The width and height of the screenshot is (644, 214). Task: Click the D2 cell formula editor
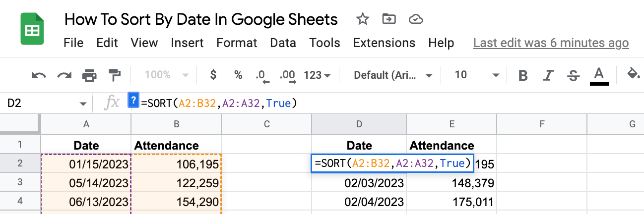tap(392, 163)
